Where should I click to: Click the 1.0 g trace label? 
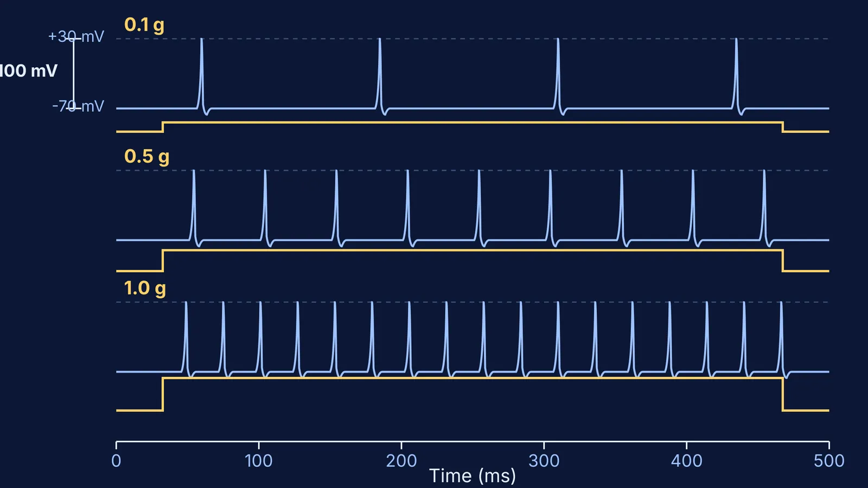click(145, 288)
